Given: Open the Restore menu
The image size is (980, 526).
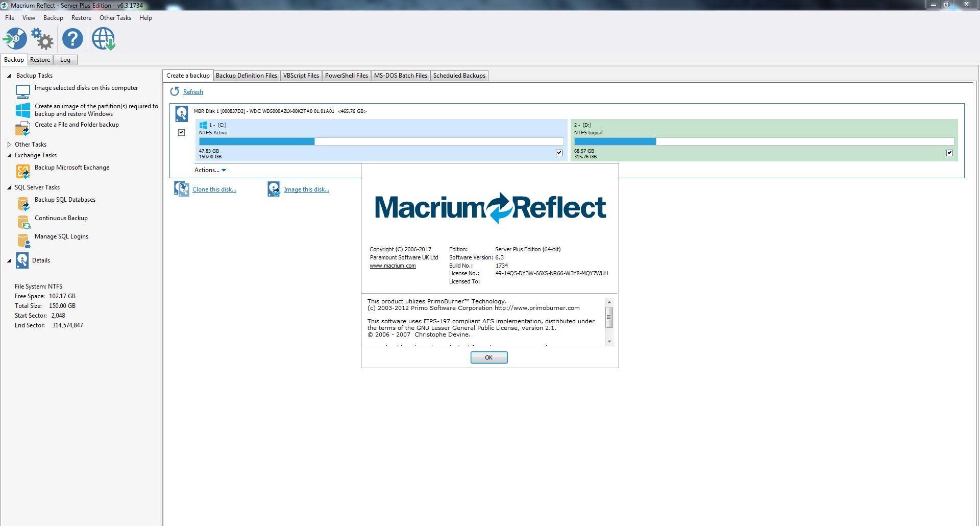Looking at the screenshot, I should (81, 18).
